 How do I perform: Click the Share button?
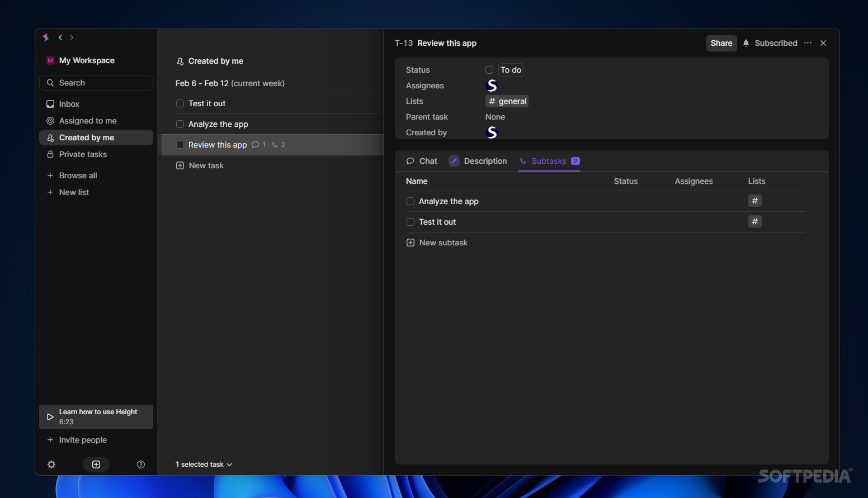(721, 43)
